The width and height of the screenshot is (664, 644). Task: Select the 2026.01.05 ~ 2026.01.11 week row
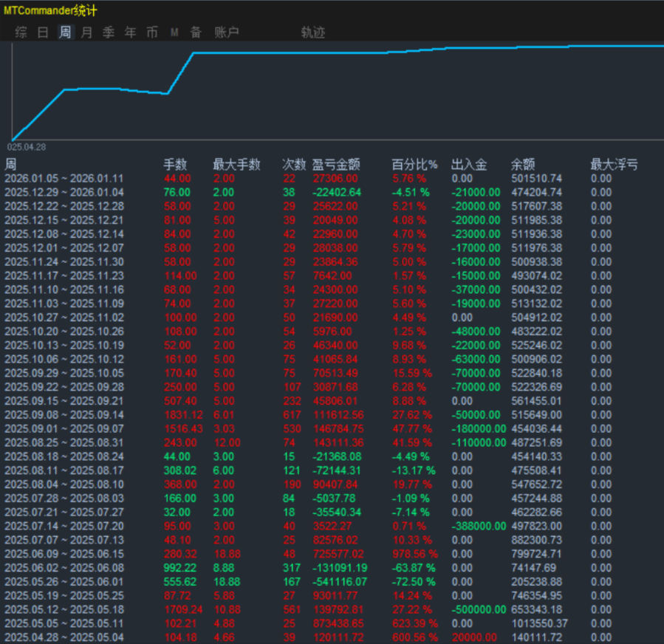tap(64, 179)
